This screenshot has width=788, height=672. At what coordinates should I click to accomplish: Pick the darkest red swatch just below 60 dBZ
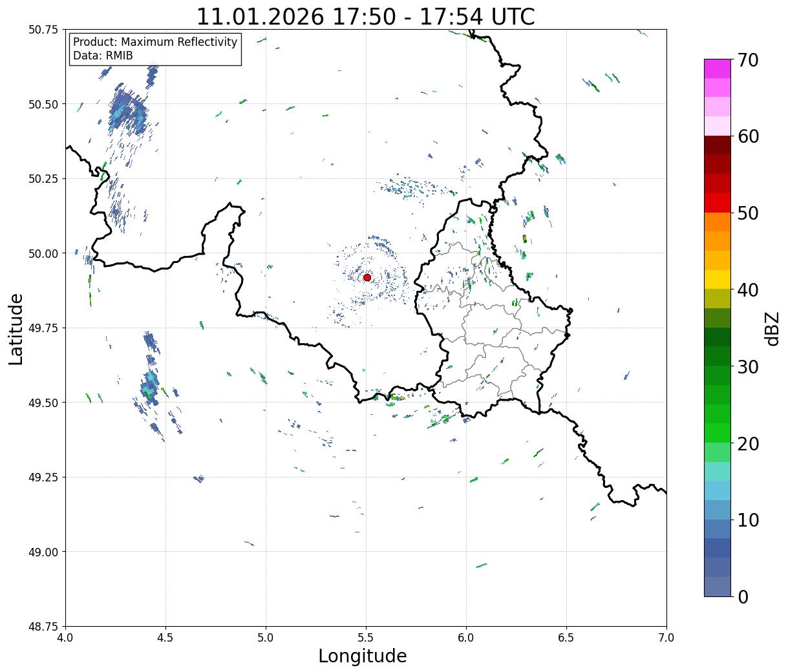(x=717, y=145)
